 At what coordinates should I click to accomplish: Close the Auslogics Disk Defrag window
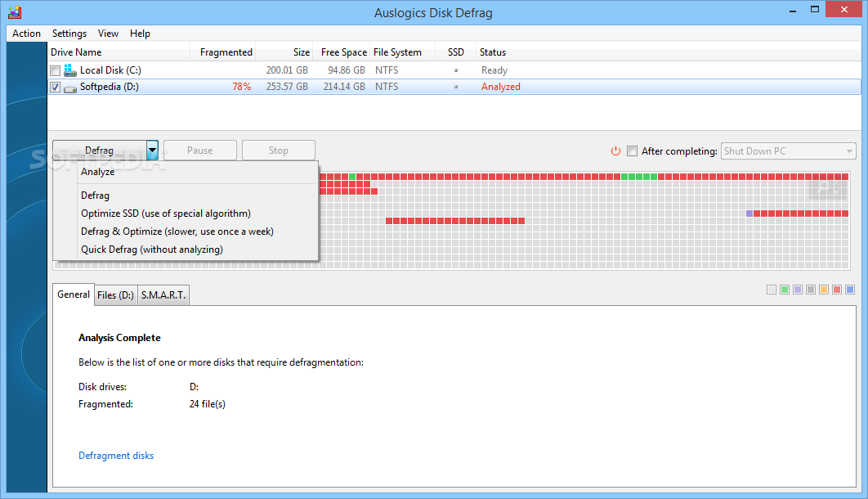point(844,10)
